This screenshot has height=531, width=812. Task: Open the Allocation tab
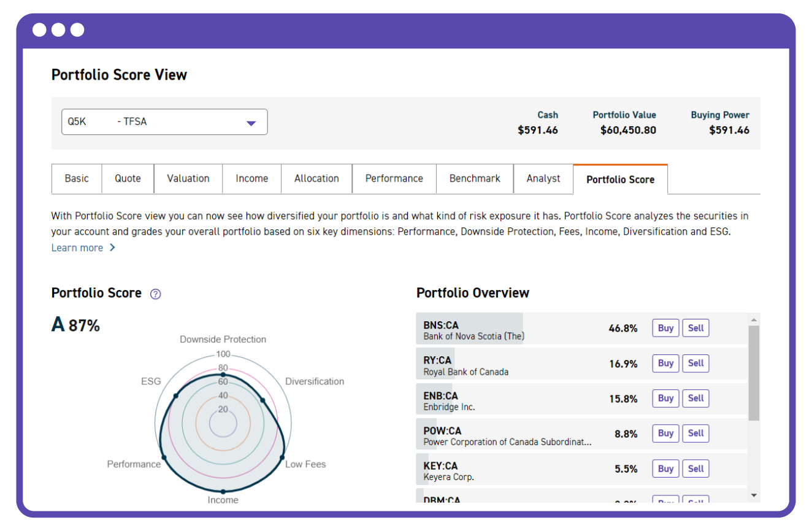click(316, 178)
